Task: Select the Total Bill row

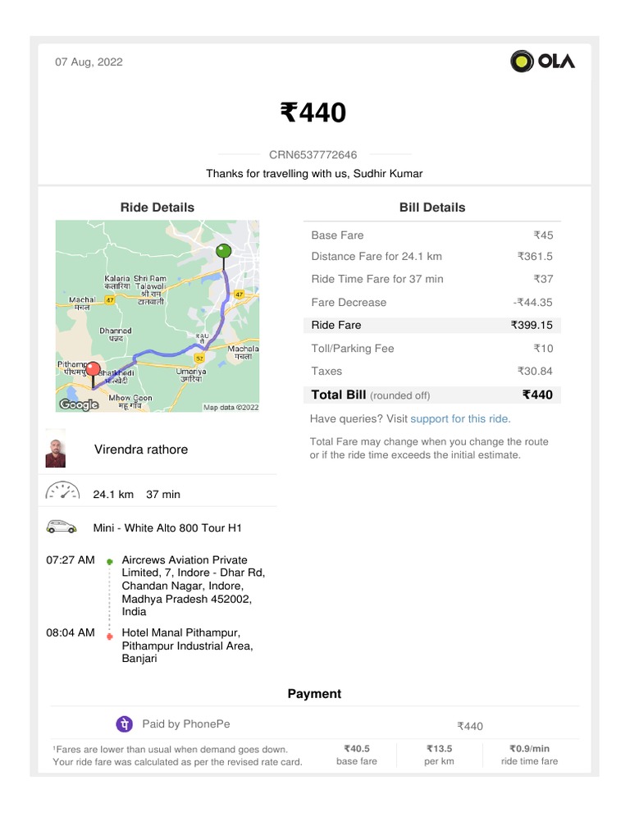Action: (x=432, y=395)
